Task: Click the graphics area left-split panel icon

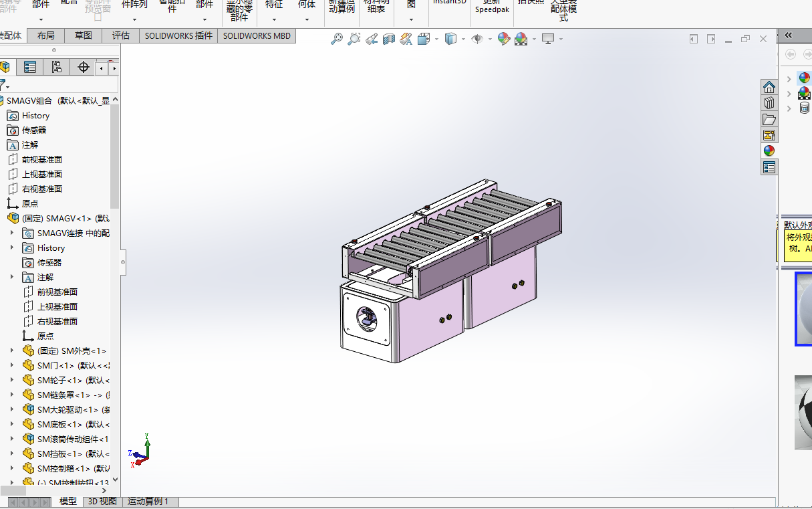Action: click(x=694, y=39)
